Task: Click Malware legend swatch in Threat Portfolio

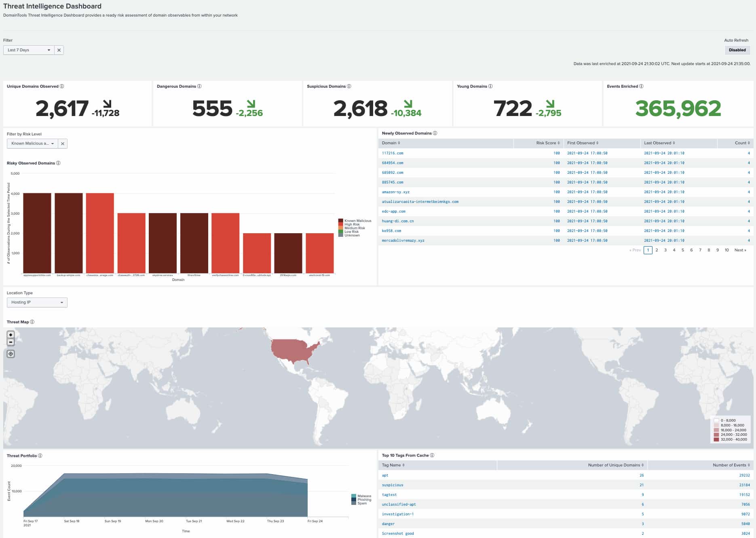Action: tap(354, 496)
